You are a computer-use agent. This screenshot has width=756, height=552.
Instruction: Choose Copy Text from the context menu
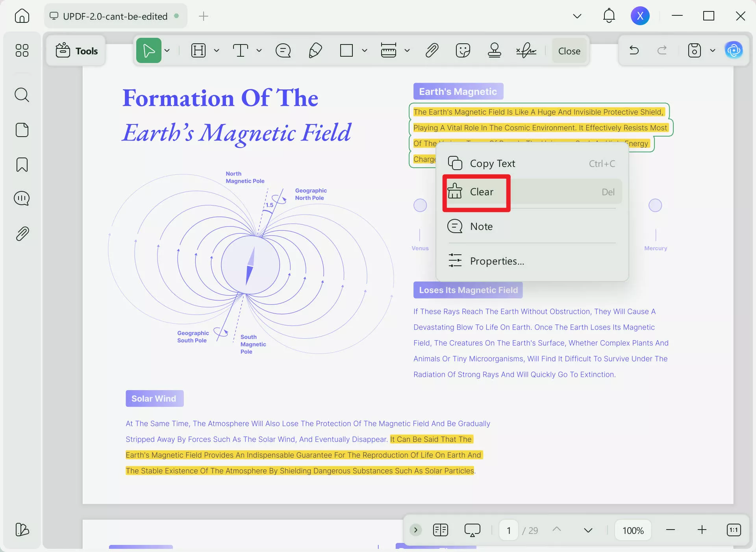pos(492,163)
